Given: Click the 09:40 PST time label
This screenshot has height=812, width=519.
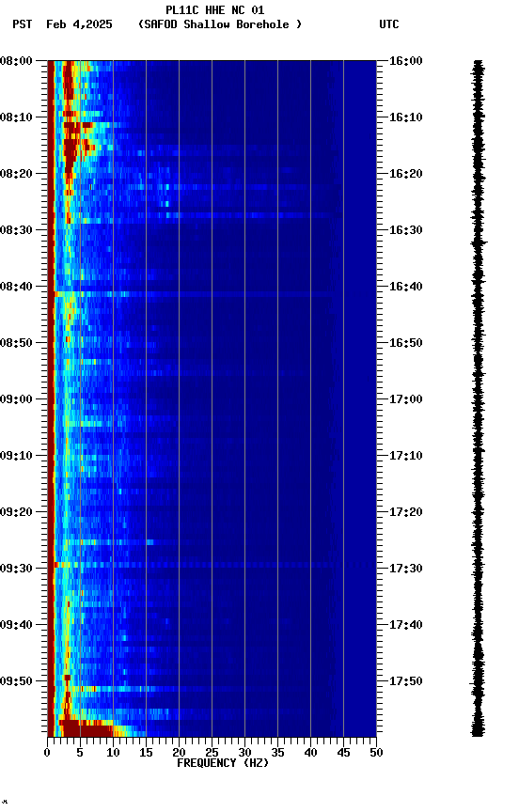Looking at the screenshot, I should [x=16, y=625].
